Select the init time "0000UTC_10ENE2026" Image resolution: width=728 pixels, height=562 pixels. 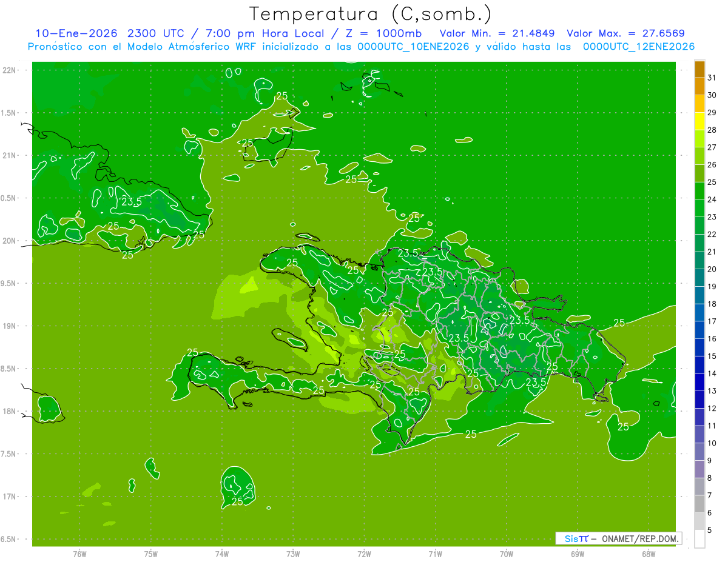pyautogui.click(x=413, y=47)
